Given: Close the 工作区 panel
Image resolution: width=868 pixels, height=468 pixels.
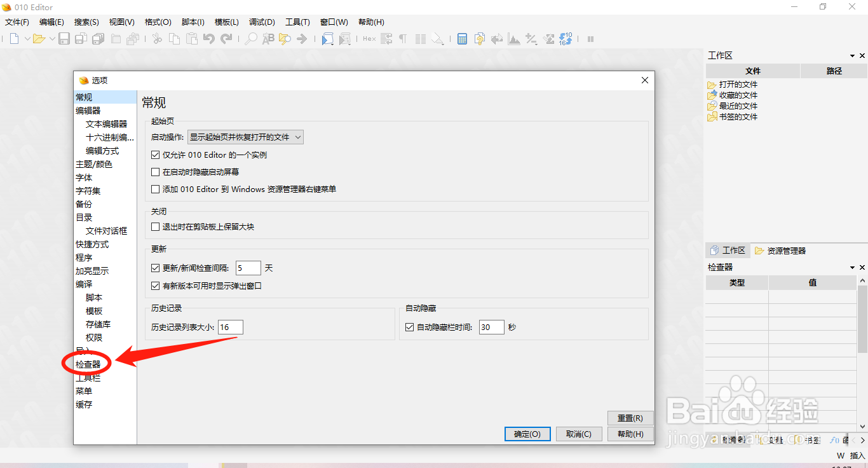Looking at the screenshot, I should coord(862,56).
